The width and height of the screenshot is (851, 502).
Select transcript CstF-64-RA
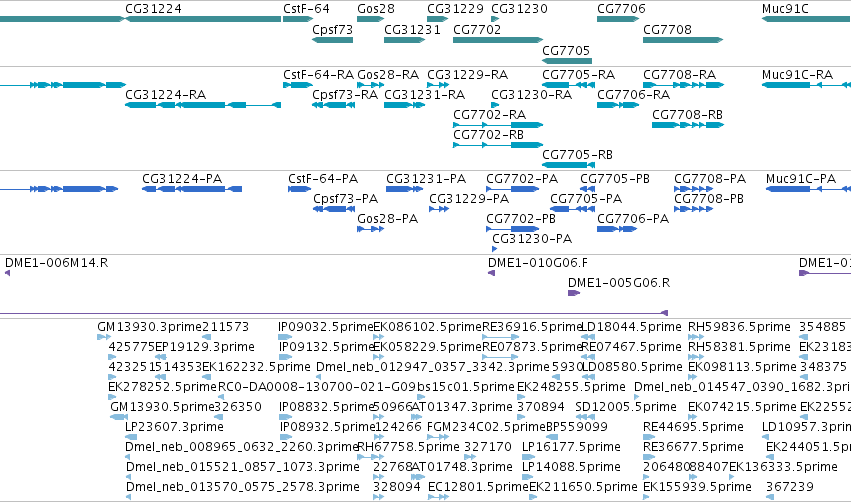pyautogui.click(x=318, y=74)
